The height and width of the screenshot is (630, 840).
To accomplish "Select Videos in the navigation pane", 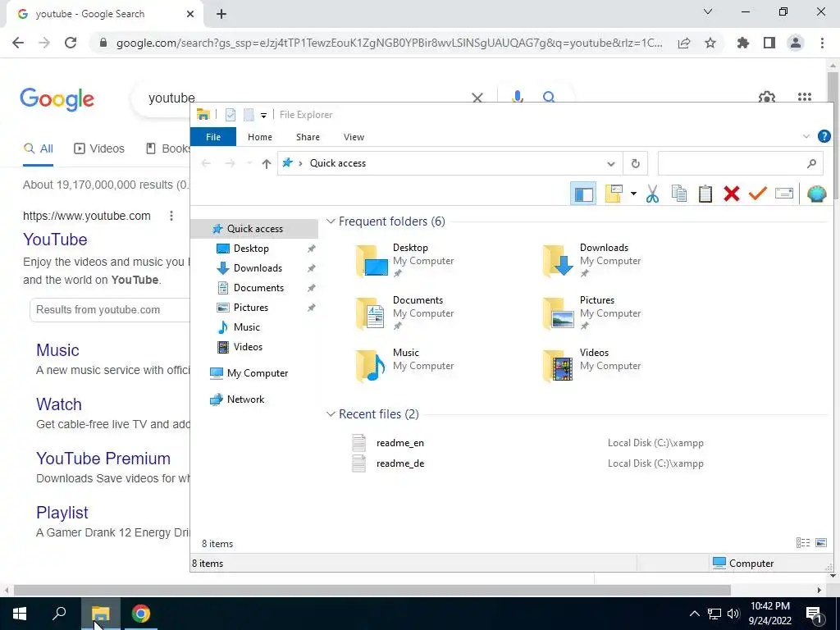I will click(x=248, y=347).
